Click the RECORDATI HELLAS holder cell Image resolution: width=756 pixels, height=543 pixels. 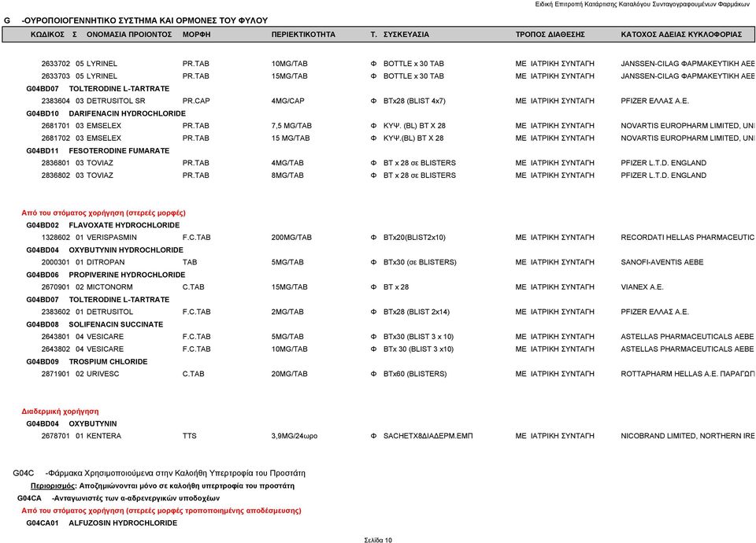tap(687, 238)
